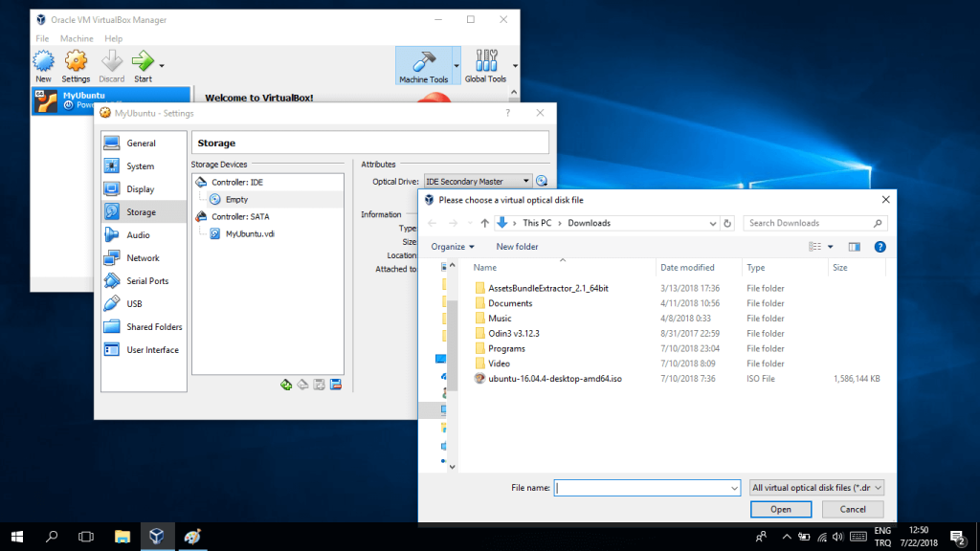
Task: Click the File name input box
Action: (648, 488)
